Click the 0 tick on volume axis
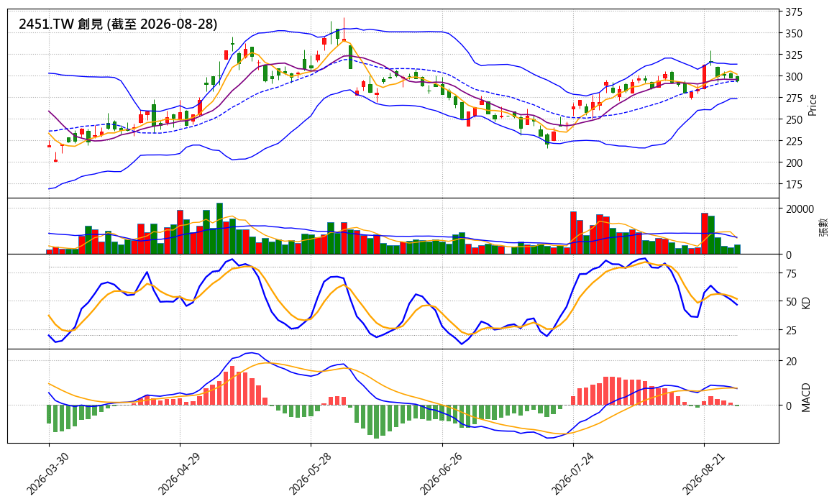 point(788,255)
